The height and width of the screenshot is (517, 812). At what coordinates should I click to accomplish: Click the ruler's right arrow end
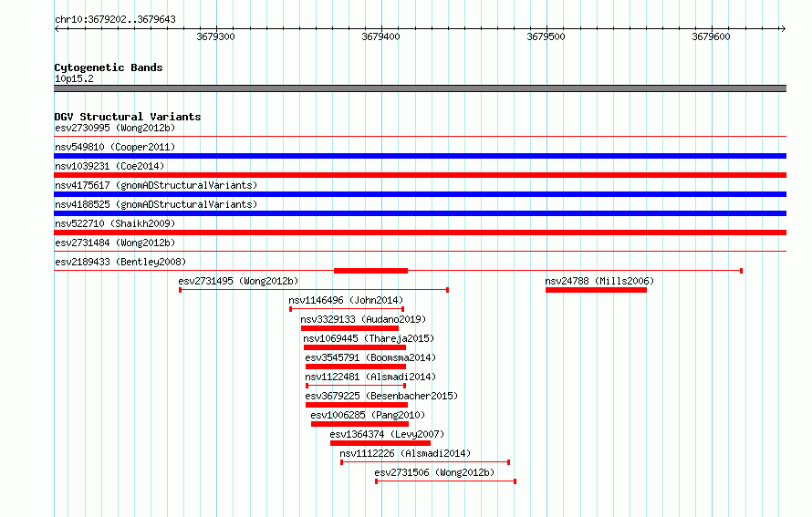(783, 28)
